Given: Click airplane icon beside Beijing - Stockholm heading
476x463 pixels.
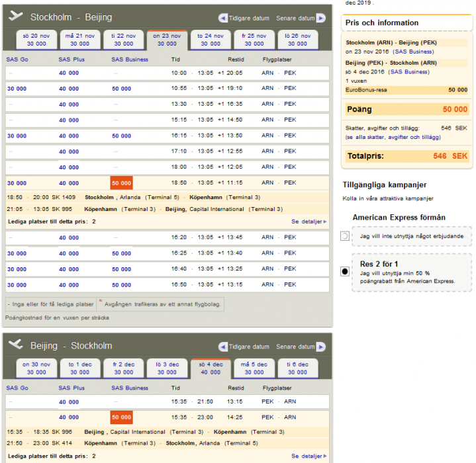Looking at the screenshot, I should [x=16, y=345].
